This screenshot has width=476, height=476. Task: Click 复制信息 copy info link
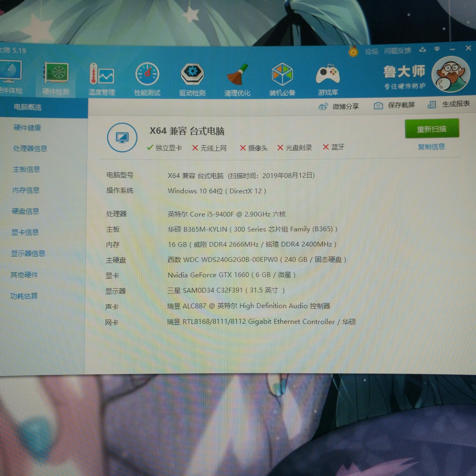(431, 147)
